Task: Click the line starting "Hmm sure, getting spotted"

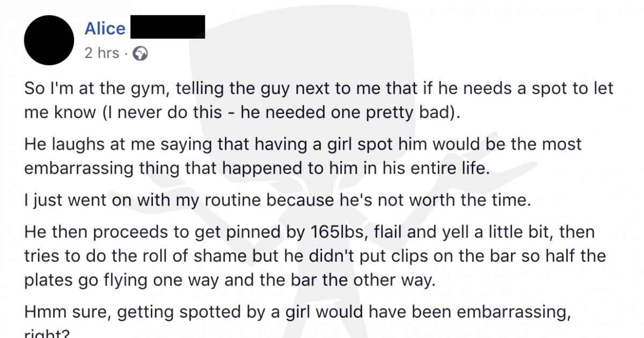Action: [297, 313]
